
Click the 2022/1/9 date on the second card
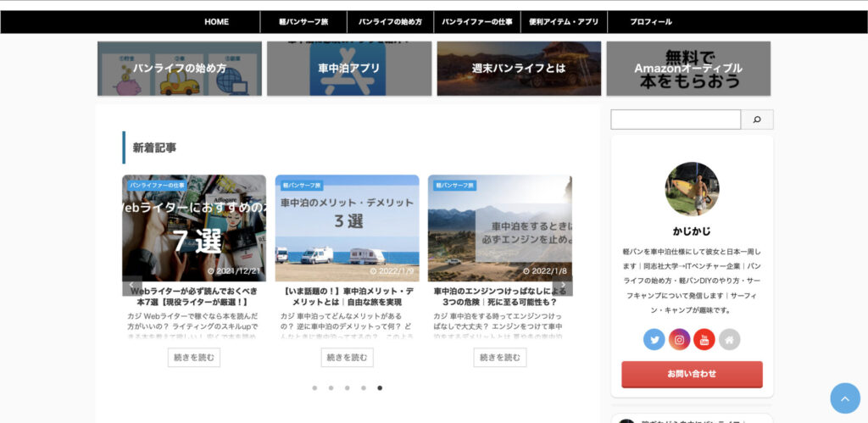click(392, 271)
